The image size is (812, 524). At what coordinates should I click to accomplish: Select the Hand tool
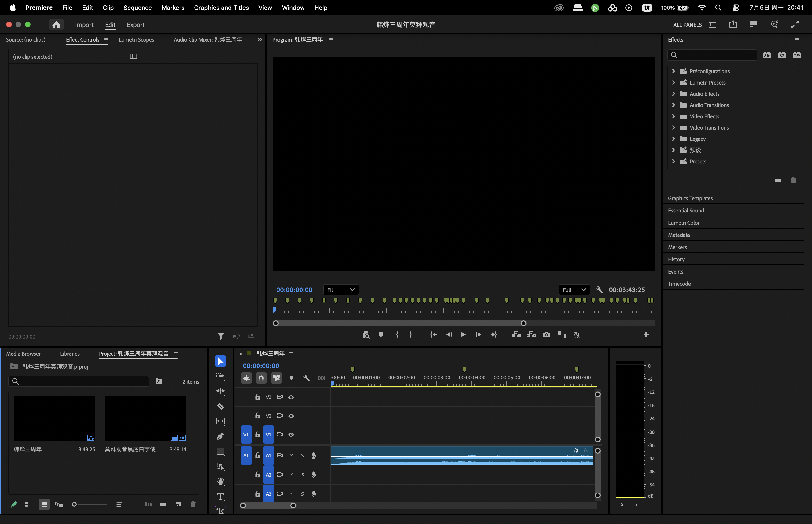coord(220,481)
